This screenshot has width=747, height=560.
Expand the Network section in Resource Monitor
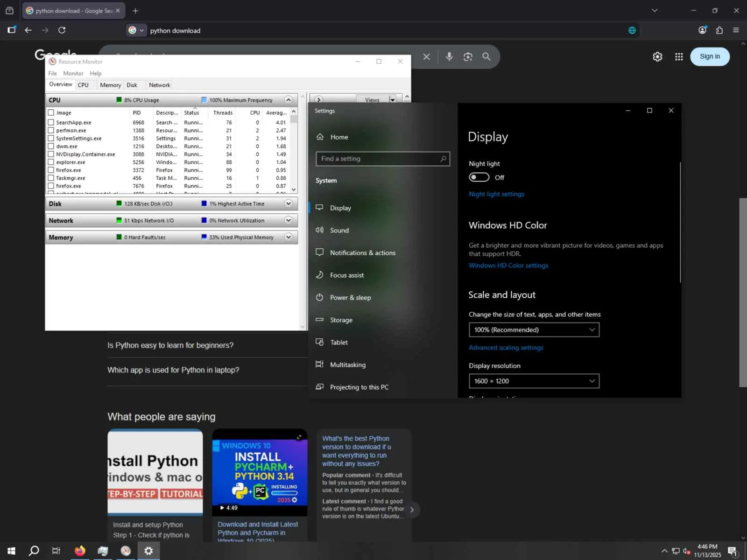(288, 220)
